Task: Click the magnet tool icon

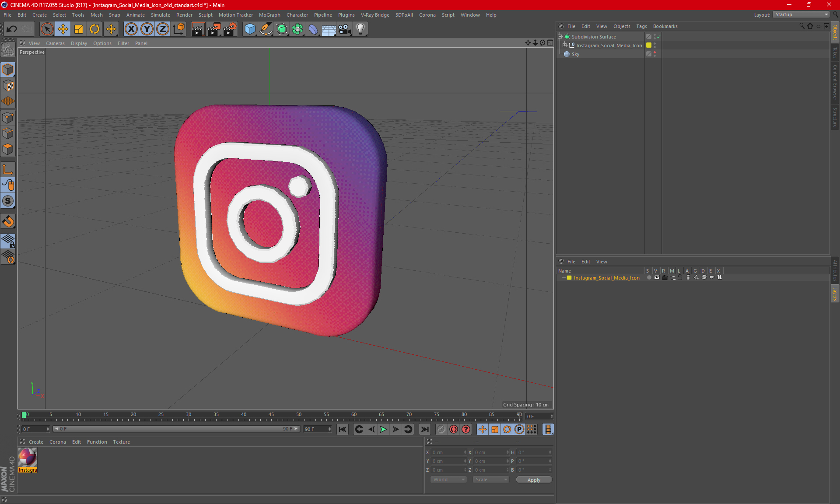Action: [8, 221]
